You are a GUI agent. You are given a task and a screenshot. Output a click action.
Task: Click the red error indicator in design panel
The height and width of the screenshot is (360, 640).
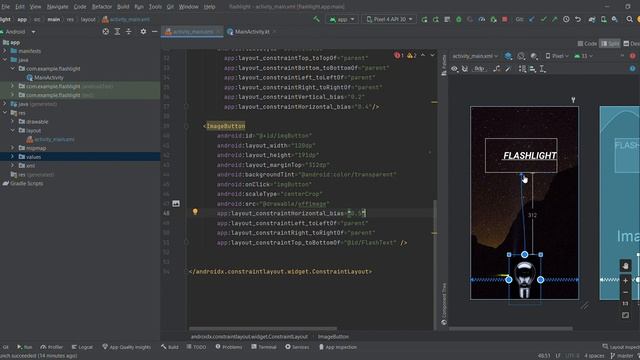(632, 56)
